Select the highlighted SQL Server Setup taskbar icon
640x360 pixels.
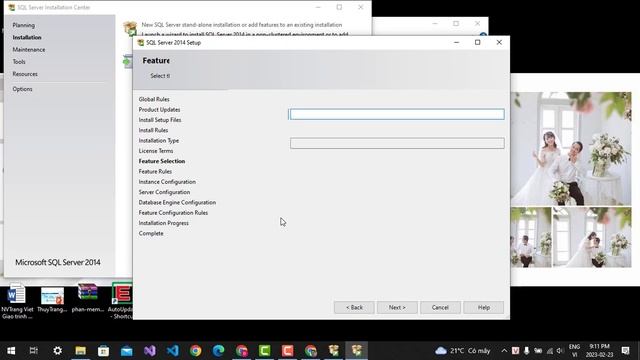[357, 351]
